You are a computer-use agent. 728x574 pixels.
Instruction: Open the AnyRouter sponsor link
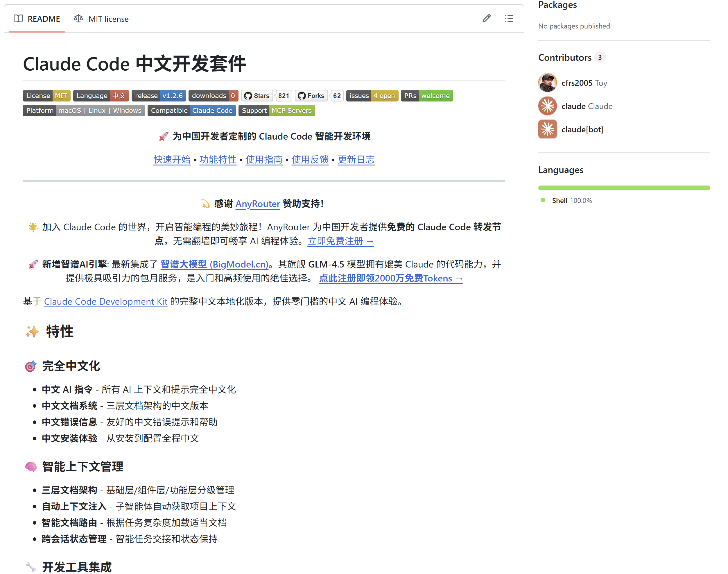pos(258,204)
